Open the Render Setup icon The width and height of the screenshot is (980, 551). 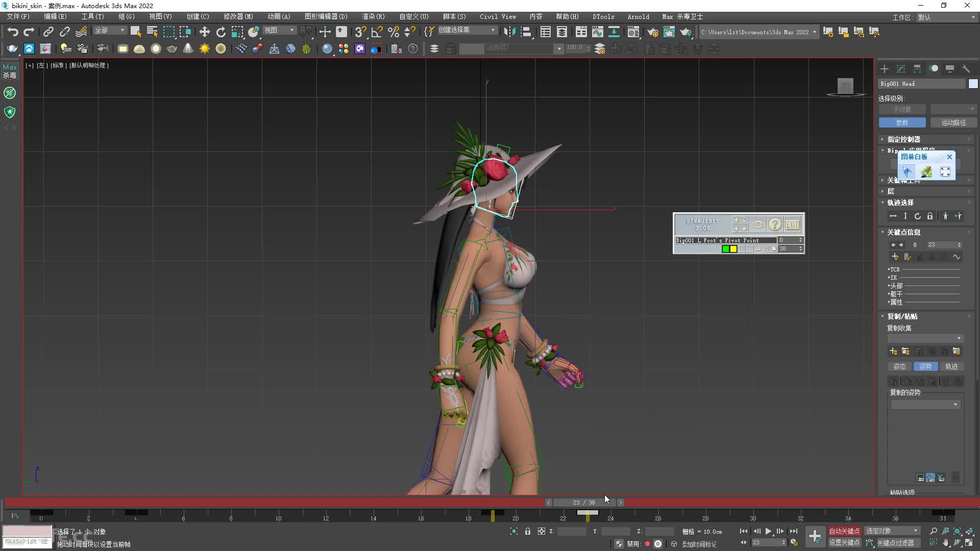[653, 32]
